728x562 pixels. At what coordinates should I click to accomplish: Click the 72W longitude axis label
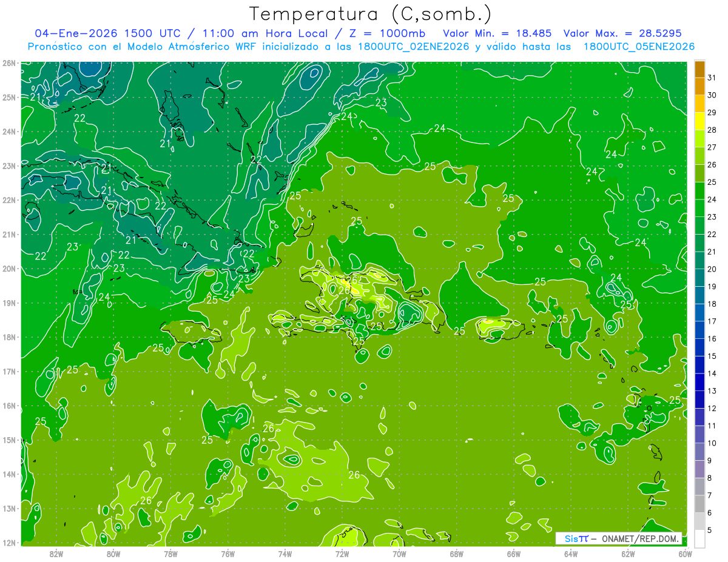pyautogui.click(x=342, y=554)
